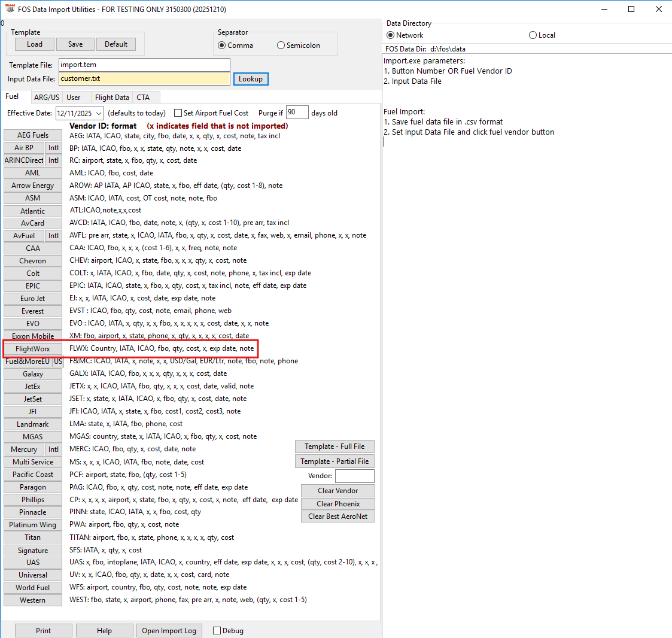
Task: Click the Purge days old field
Action: tap(297, 113)
